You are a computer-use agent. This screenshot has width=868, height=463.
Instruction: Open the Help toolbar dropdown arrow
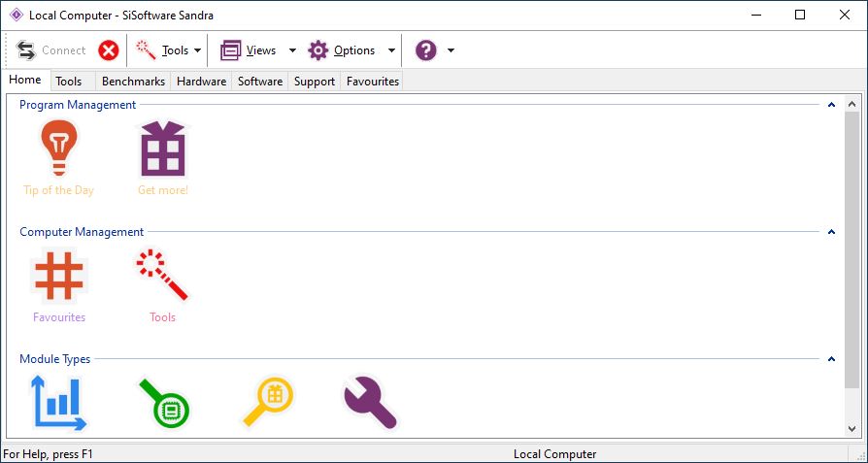click(x=451, y=50)
